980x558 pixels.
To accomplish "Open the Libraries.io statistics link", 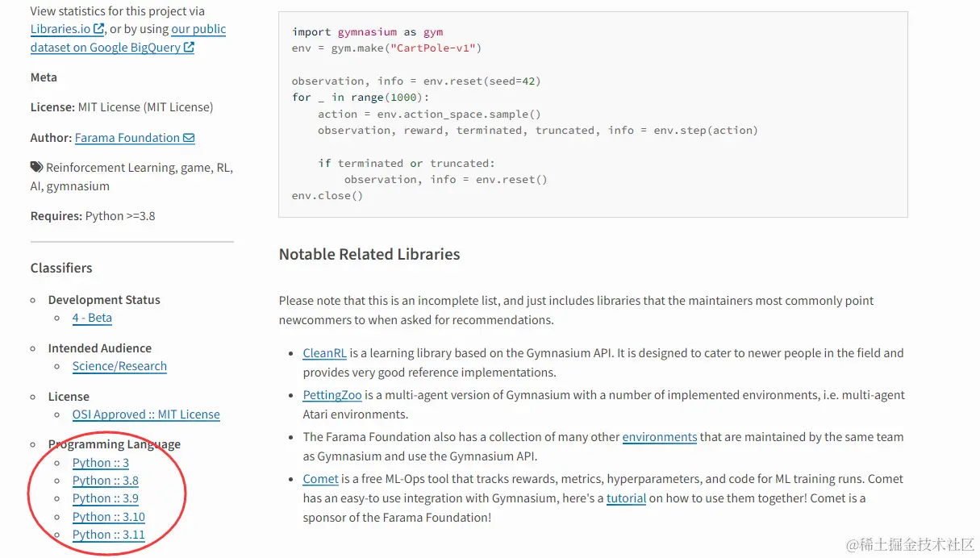I will coord(60,29).
